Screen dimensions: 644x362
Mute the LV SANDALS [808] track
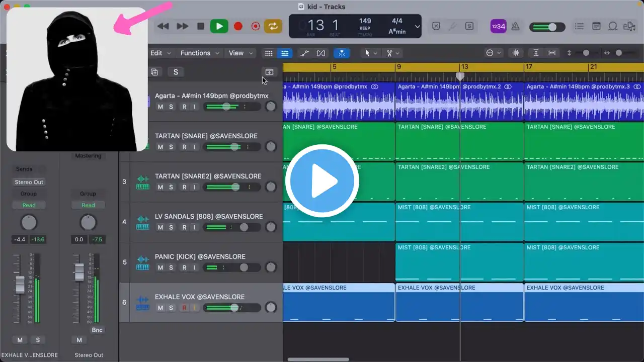pyautogui.click(x=160, y=227)
